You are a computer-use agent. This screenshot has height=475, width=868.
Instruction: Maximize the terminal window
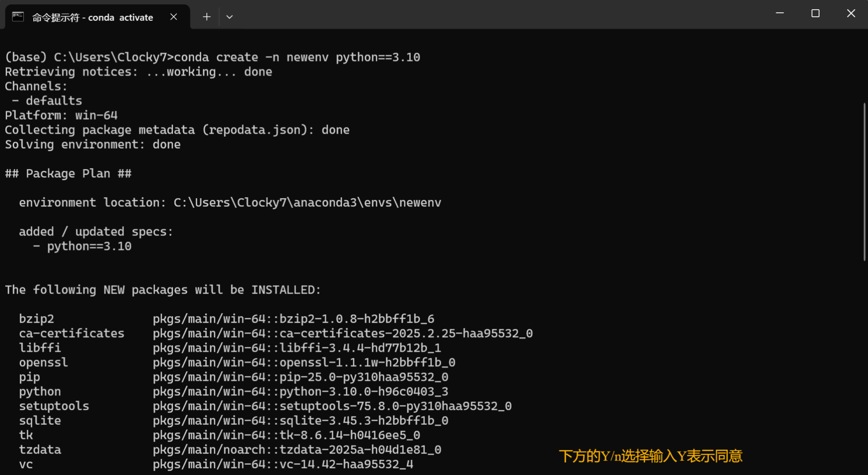(x=815, y=13)
